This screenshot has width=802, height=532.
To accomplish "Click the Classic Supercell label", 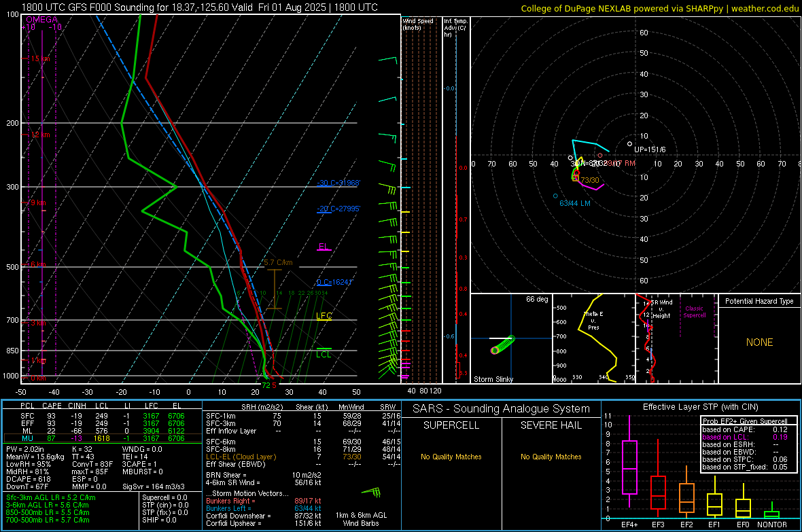I will click(694, 312).
